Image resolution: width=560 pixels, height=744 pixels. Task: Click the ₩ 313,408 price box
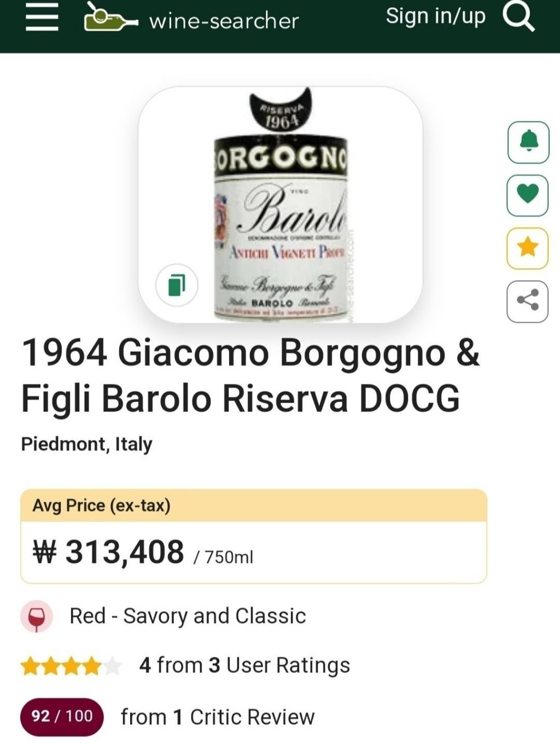(x=253, y=551)
